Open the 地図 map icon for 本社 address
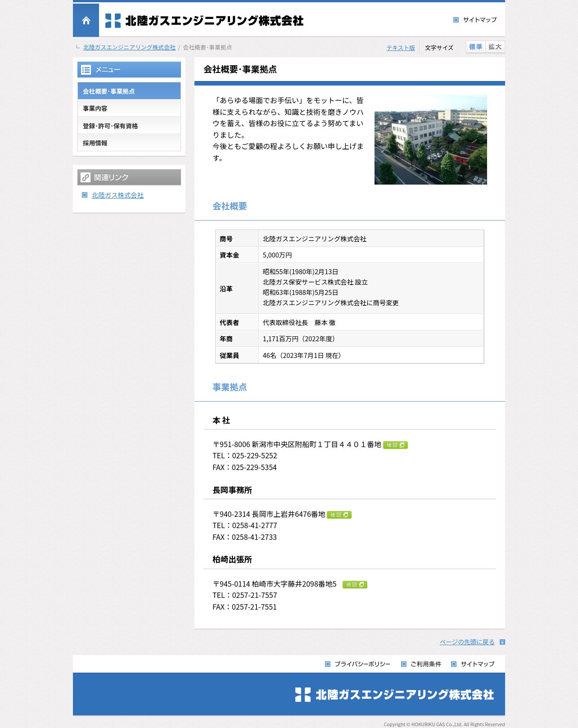Screen dimensions: 578x728 point(395,445)
